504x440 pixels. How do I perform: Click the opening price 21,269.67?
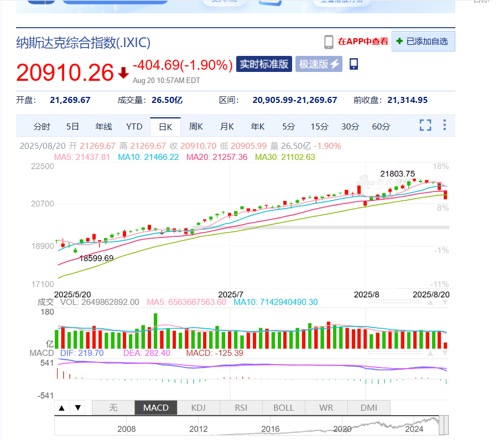click(x=70, y=100)
